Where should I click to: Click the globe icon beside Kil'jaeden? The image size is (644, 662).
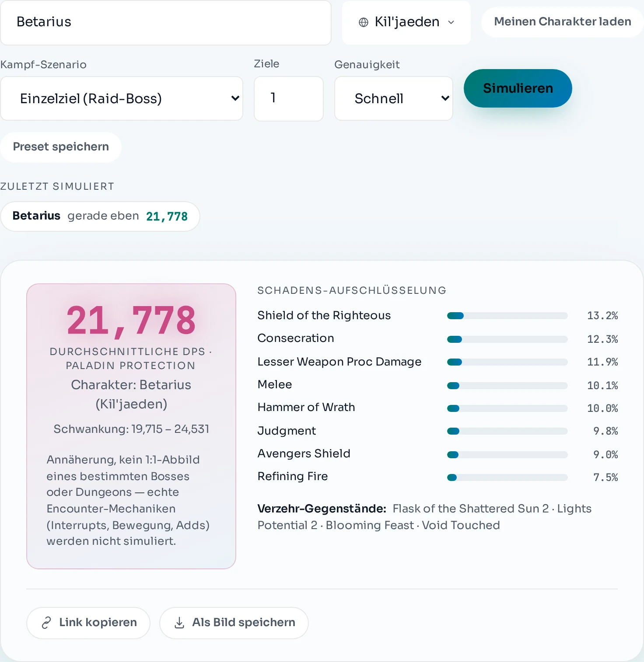(363, 22)
